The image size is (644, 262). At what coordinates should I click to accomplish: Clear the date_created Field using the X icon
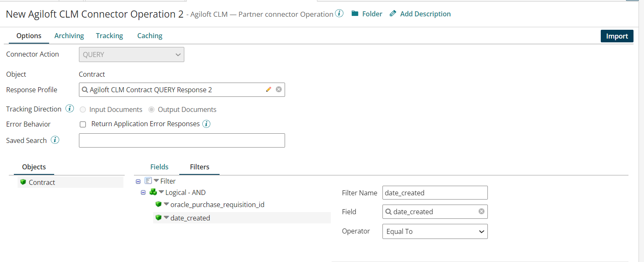click(x=481, y=212)
